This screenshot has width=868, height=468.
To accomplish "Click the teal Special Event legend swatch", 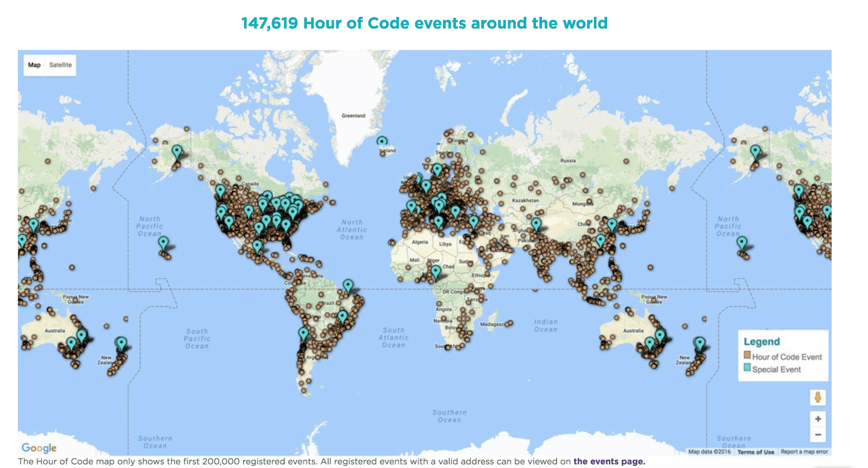I will point(747,368).
